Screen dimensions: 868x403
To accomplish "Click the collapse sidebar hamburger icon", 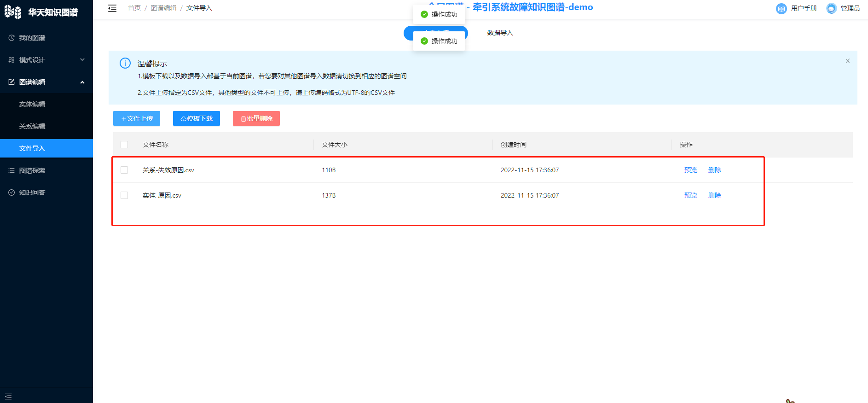I will [112, 8].
